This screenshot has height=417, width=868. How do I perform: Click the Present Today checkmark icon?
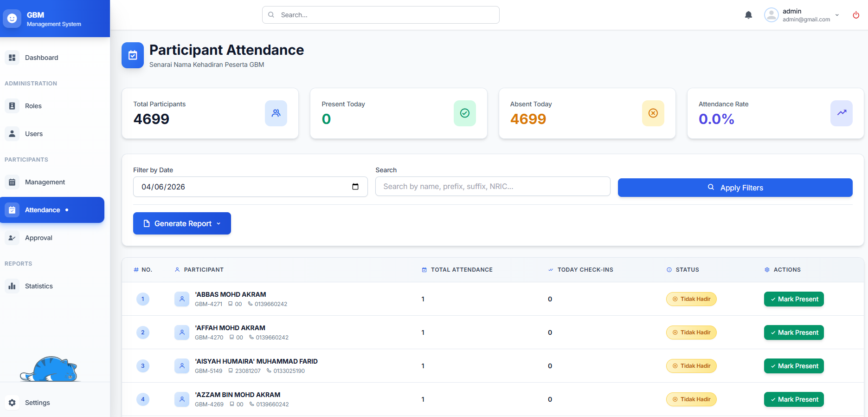pos(465,113)
